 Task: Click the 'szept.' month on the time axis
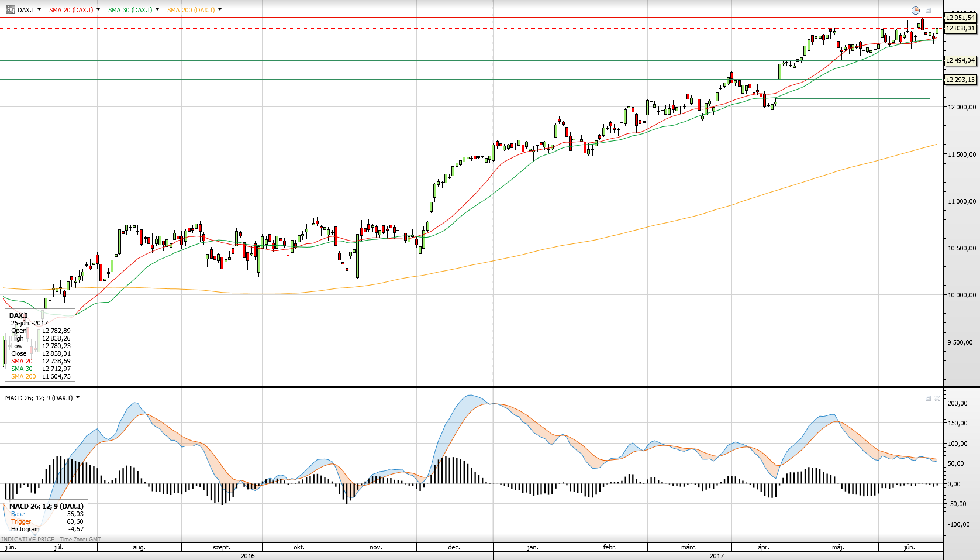pyautogui.click(x=222, y=548)
